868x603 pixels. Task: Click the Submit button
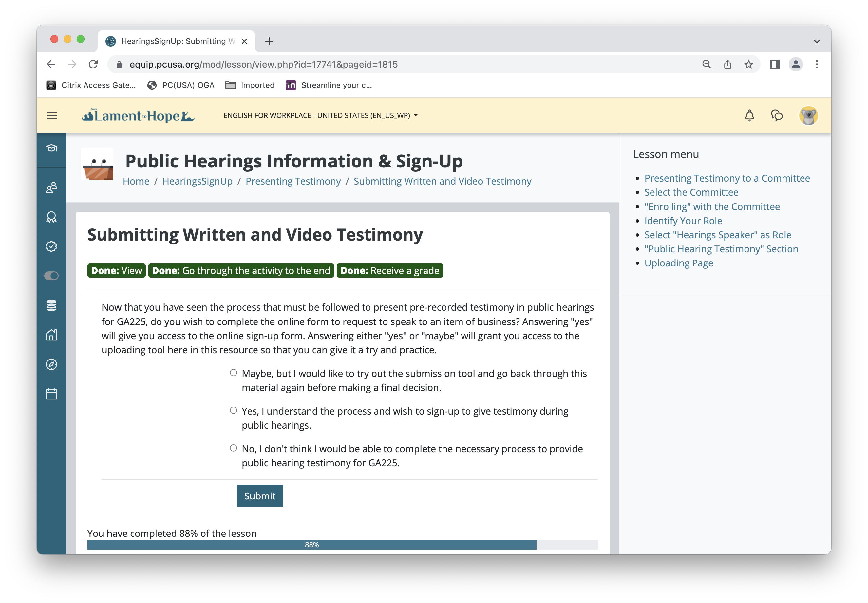tap(259, 496)
